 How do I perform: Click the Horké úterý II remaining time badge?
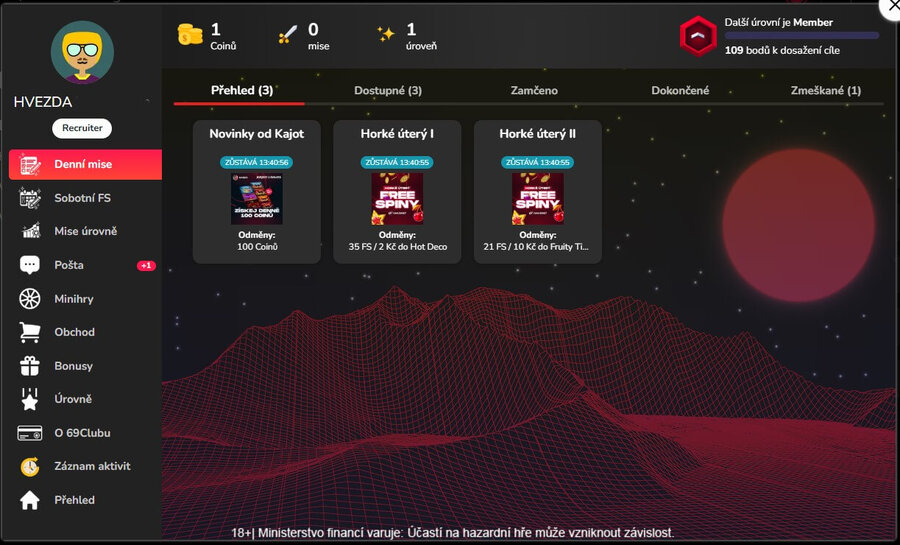538,162
